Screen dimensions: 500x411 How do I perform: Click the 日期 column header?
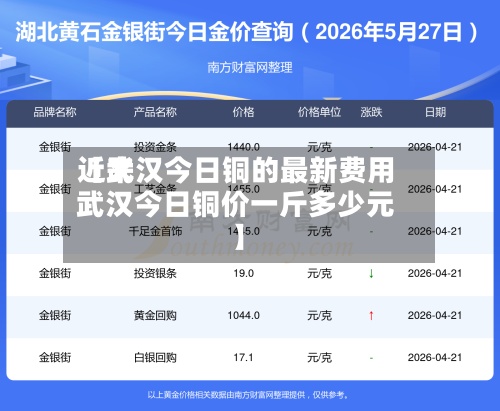pyautogui.click(x=435, y=112)
